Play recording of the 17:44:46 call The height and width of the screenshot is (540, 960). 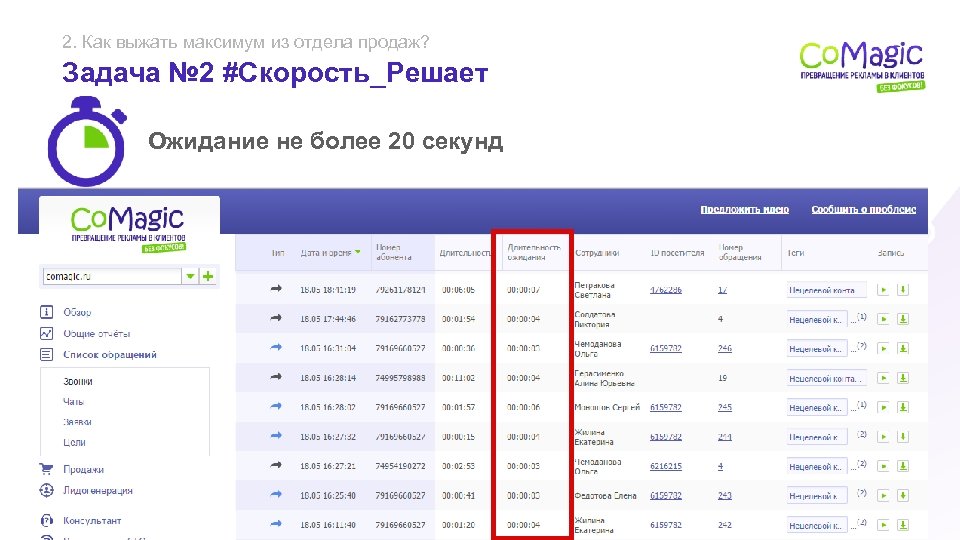pyautogui.click(x=883, y=319)
